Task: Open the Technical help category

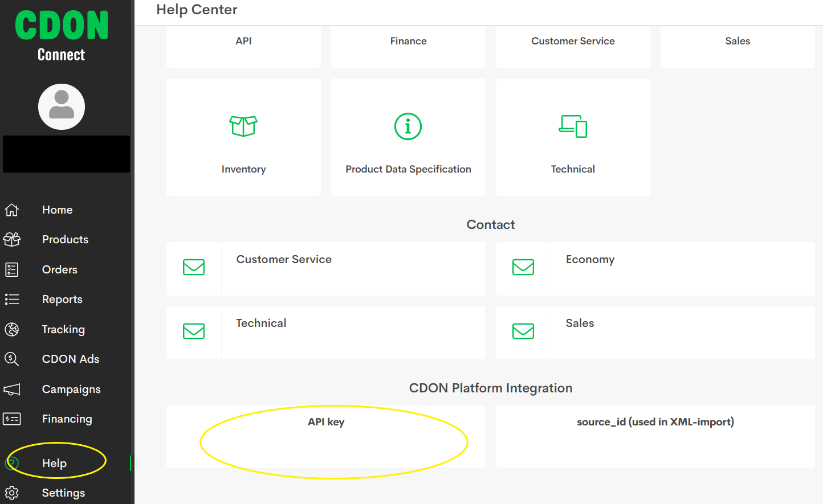Action: 573,137
